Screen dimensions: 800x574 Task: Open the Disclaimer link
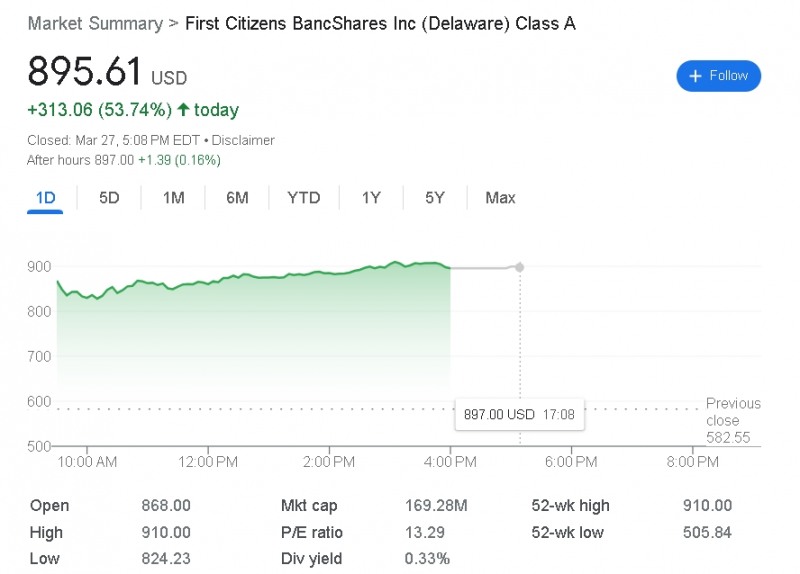click(243, 140)
